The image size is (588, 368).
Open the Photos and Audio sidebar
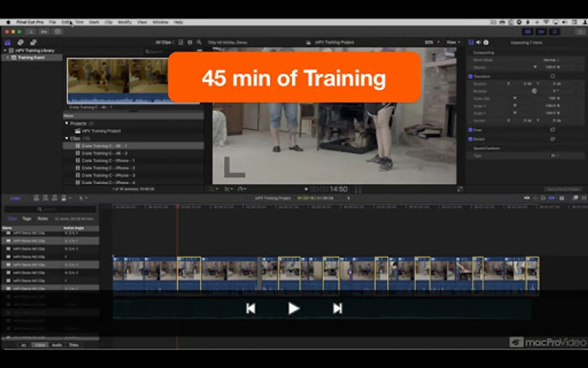tap(20, 42)
